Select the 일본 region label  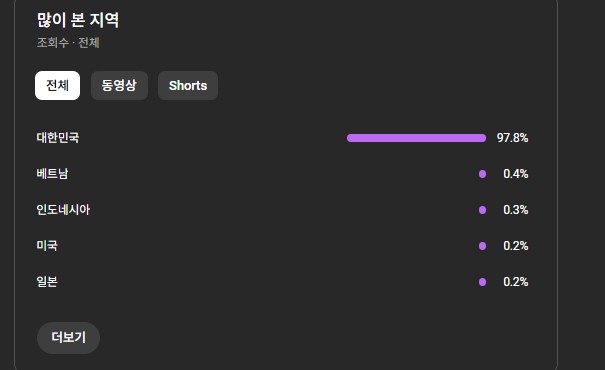pos(47,282)
